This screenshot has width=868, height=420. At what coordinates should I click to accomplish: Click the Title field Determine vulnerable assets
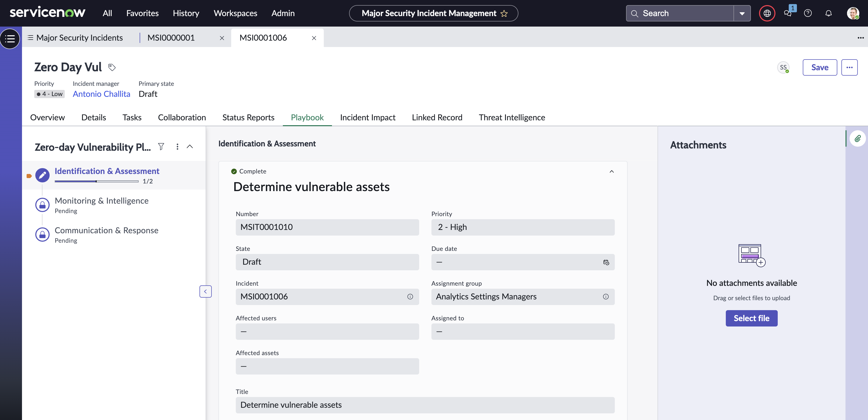425,405
